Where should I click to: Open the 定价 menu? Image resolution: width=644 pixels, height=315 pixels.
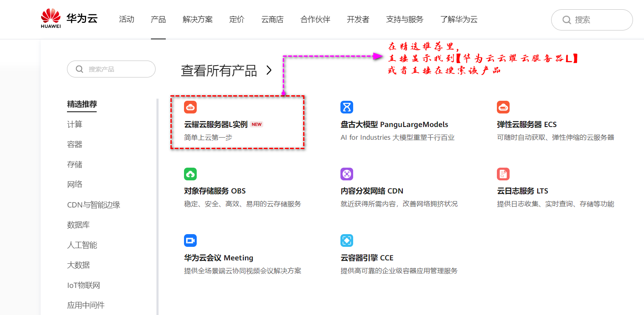click(x=237, y=19)
